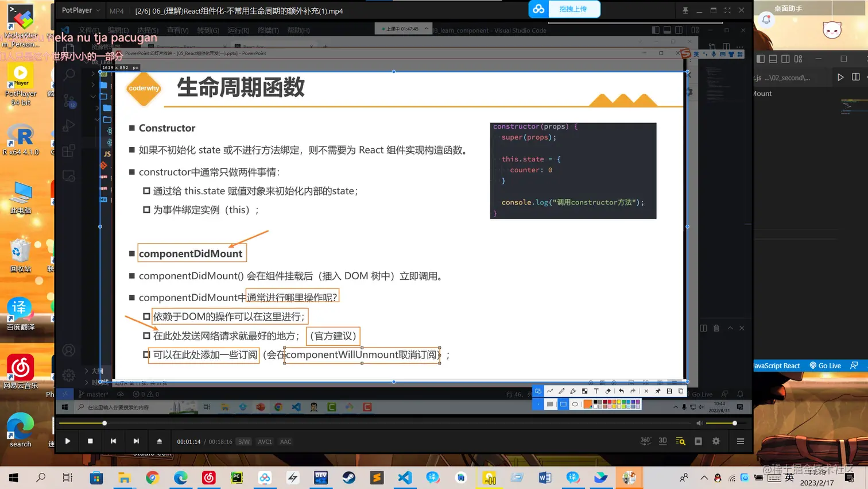
Task: Open R x64 4.1.0 desktop shortcut
Action: [x=21, y=140]
